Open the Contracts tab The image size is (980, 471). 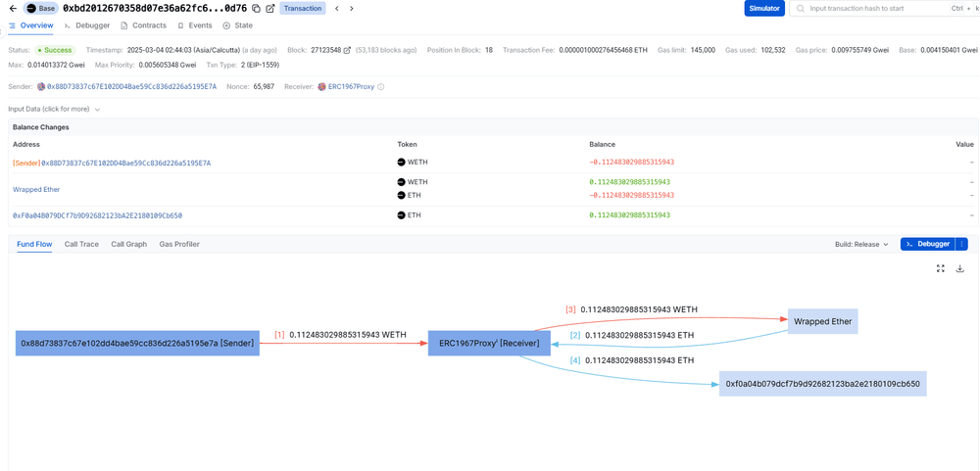(x=144, y=25)
